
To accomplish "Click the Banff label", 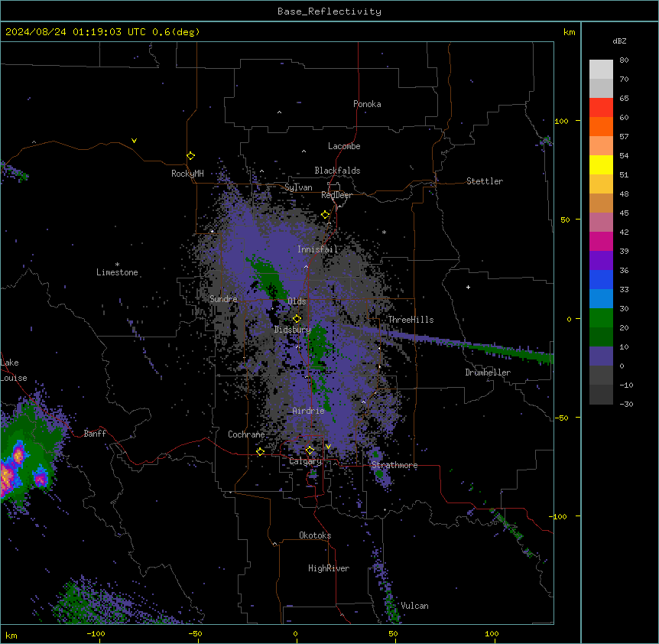I will tap(95, 434).
